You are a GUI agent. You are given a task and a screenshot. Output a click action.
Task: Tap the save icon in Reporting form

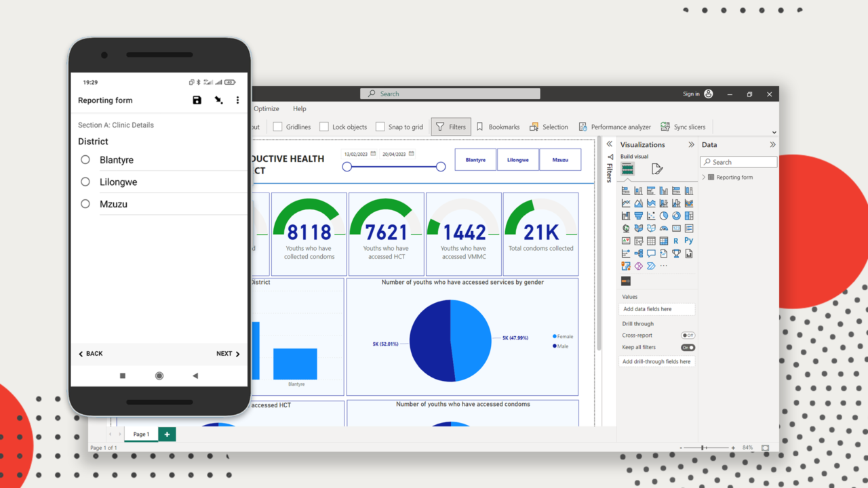click(197, 100)
